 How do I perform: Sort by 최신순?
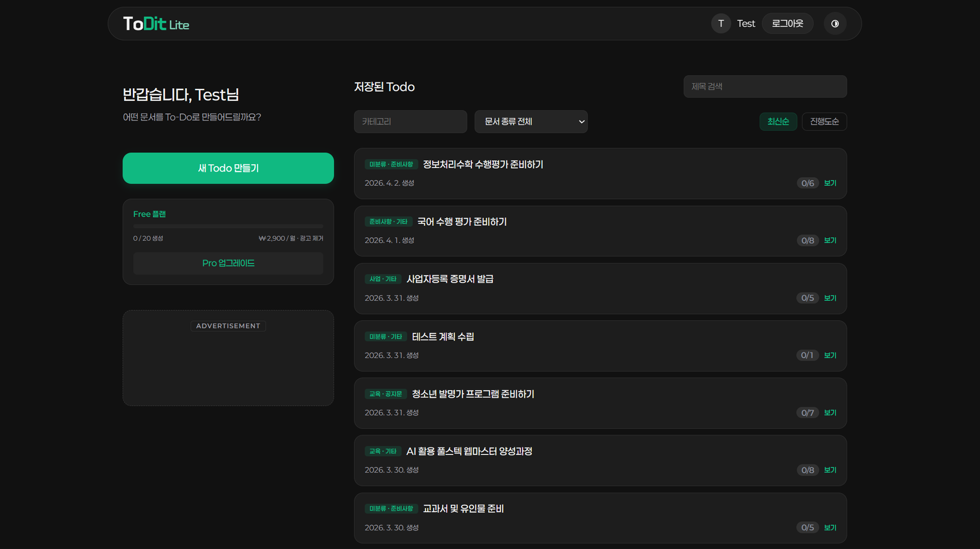tap(778, 122)
